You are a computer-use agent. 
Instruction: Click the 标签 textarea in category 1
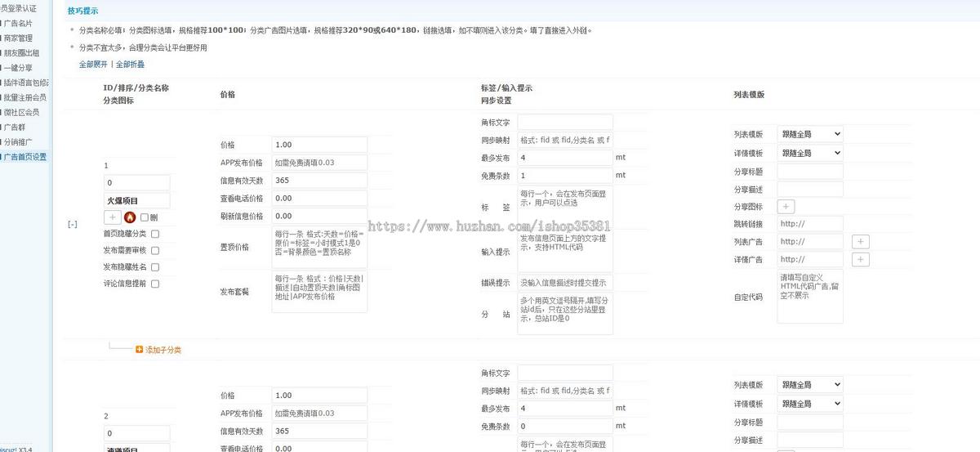coord(565,208)
